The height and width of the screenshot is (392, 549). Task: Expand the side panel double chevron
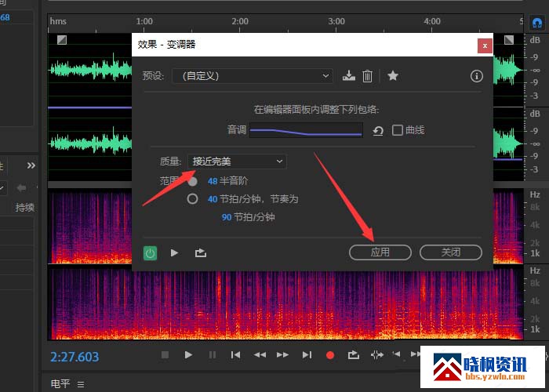tap(31, 165)
